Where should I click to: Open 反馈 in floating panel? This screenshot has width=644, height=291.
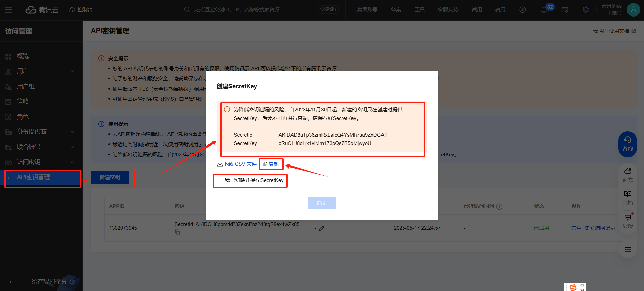(x=627, y=221)
